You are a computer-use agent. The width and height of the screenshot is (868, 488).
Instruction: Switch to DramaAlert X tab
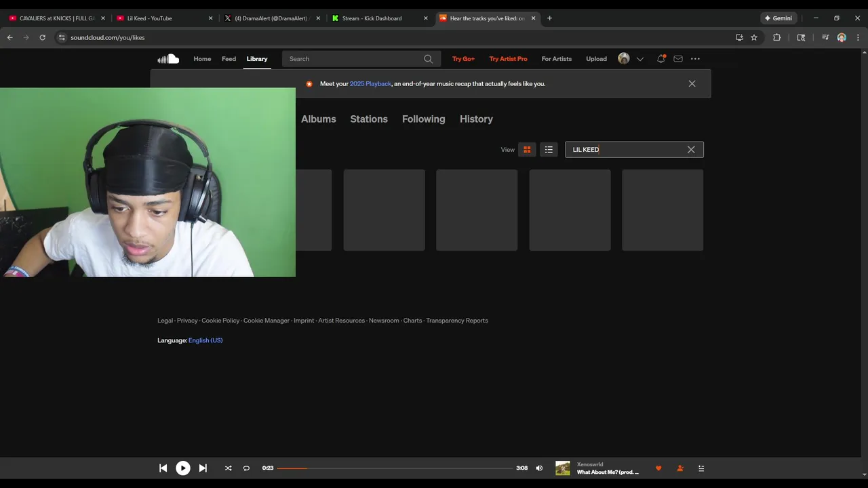click(272, 18)
